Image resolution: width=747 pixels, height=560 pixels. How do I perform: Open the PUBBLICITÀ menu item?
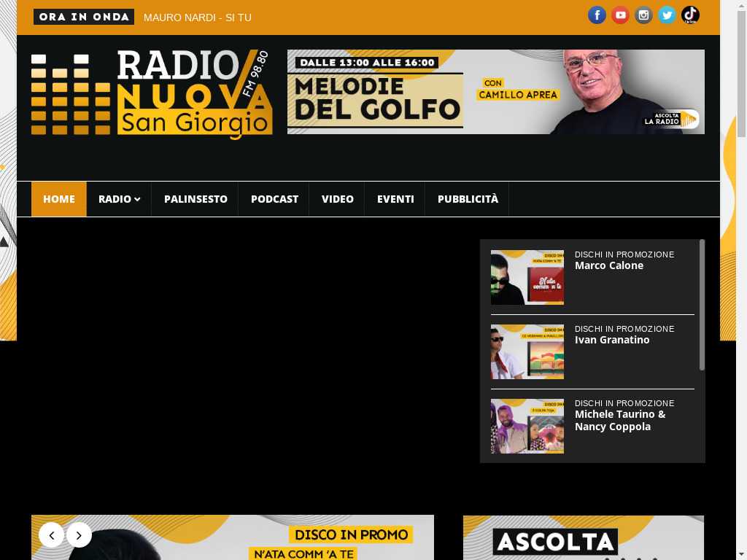(x=468, y=199)
